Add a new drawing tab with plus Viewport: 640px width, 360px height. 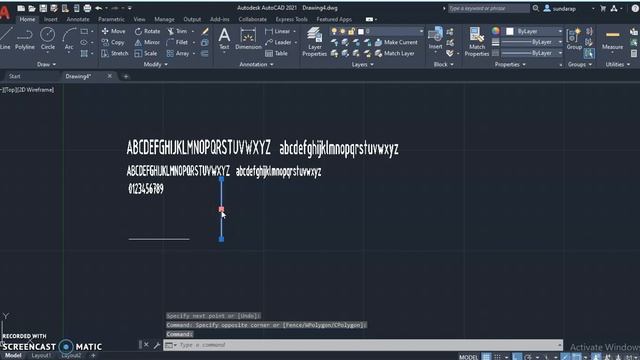(x=126, y=76)
